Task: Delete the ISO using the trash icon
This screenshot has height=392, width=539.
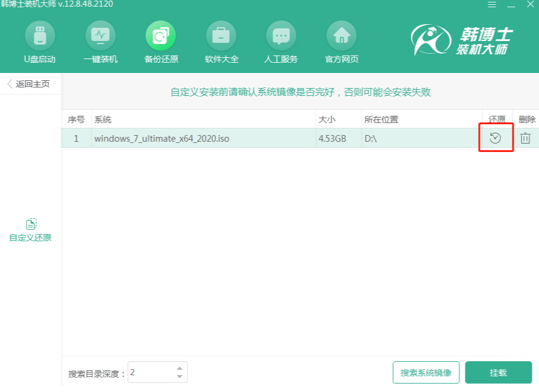Action: tap(526, 138)
